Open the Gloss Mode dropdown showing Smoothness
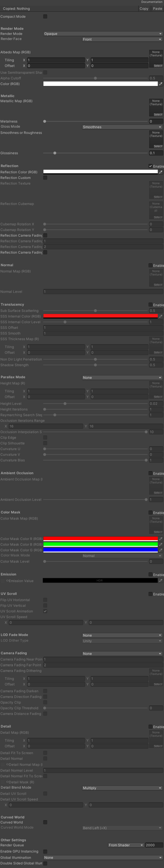This screenshot has width=164, height=868. coord(122,127)
